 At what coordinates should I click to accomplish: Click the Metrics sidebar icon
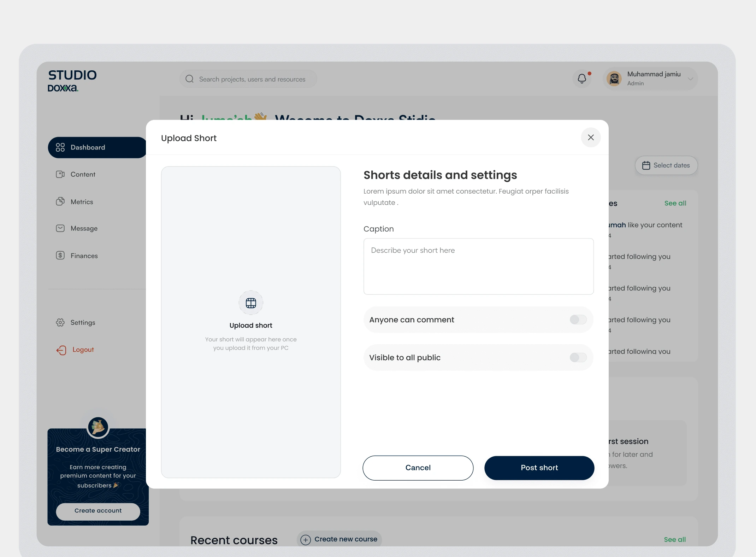tap(60, 201)
